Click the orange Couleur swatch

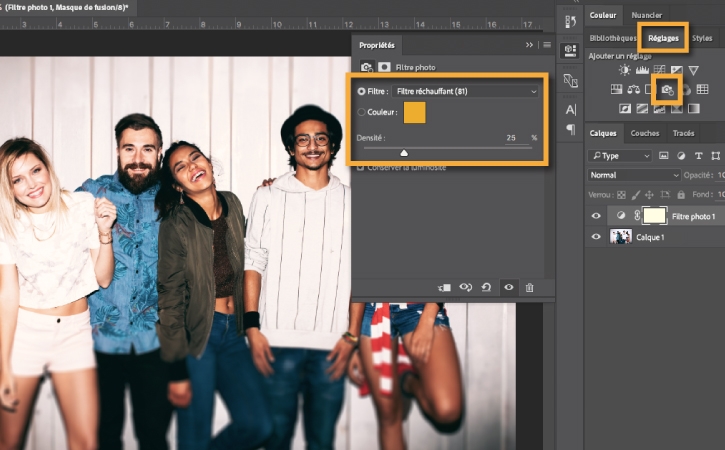[x=414, y=113]
